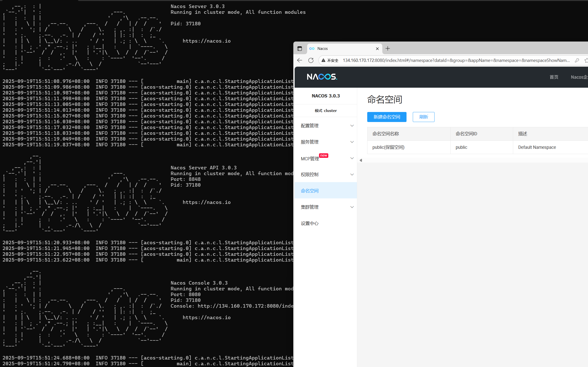Click Nacos Server API 3.0.3 text in terminal

(204, 168)
